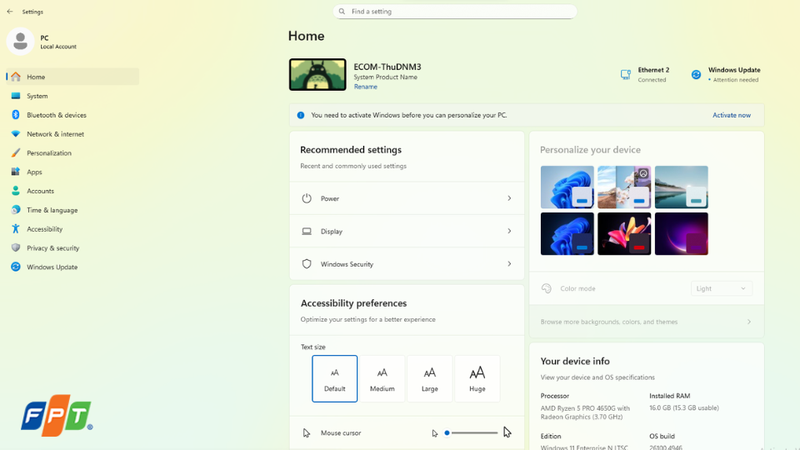Click the Apps icon in sidebar

click(16, 172)
